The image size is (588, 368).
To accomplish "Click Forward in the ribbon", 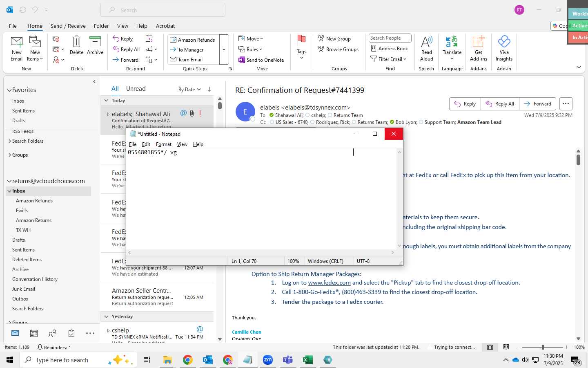I will (x=126, y=60).
